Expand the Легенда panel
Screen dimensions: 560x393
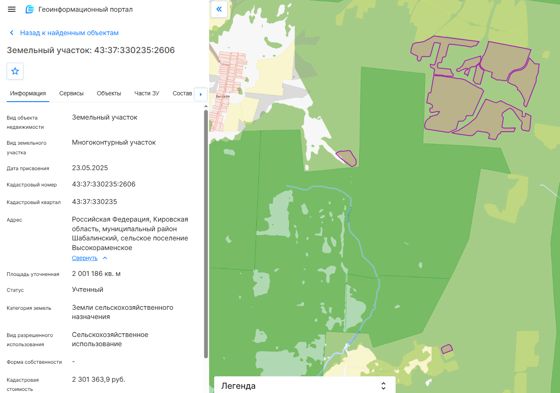(383, 386)
